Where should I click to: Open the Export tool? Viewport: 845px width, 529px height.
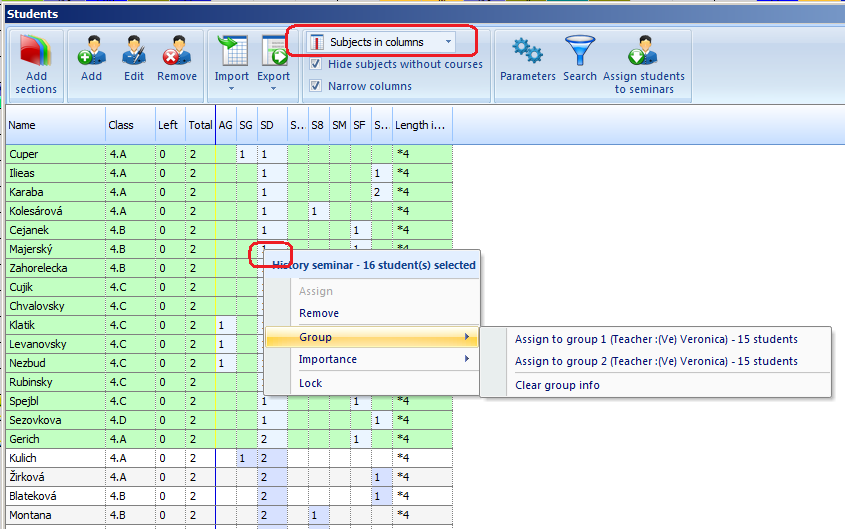(x=273, y=52)
